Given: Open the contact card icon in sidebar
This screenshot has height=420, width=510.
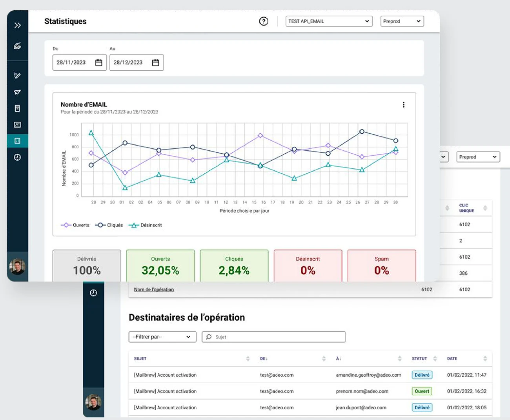Looking at the screenshot, I should coord(17,124).
